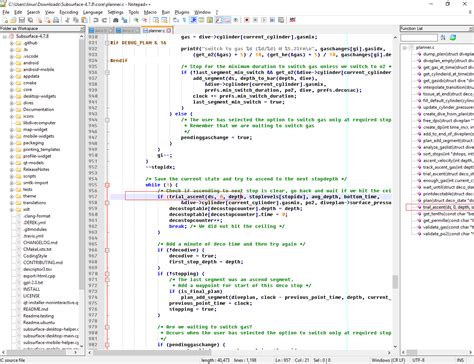Select the planner.c document tab
Viewport: 474px width, 364px height.
156,30
